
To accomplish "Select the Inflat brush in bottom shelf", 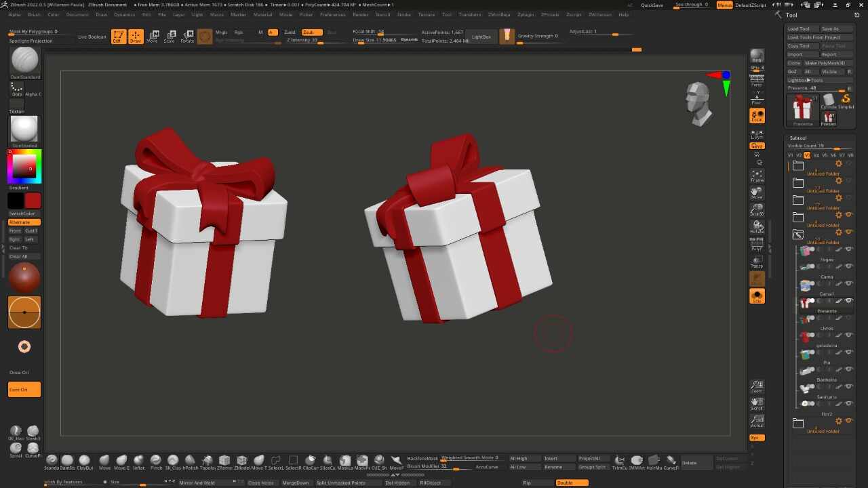I will click(x=138, y=462).
